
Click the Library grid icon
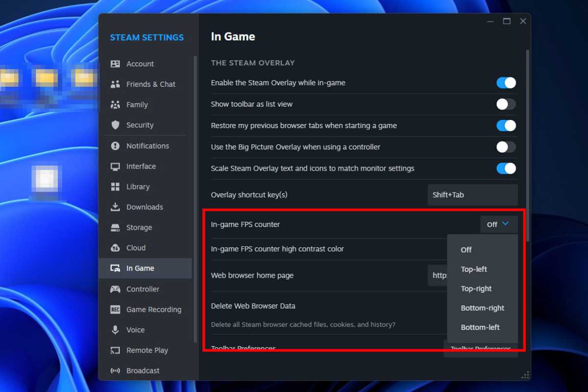point(115,187)
